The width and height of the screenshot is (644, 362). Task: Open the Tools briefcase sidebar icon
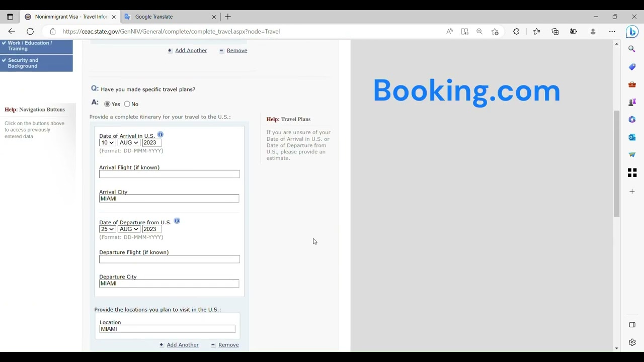(632, 84)
